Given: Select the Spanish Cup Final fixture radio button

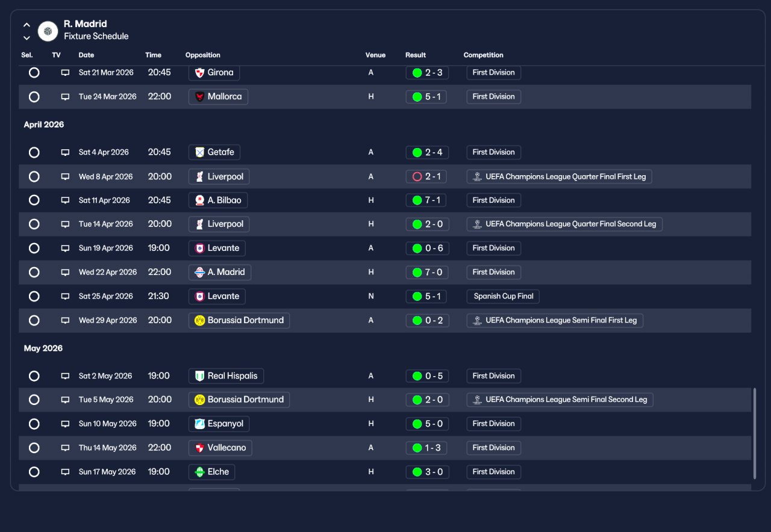Looking at the screenshot, I should 34,297.
